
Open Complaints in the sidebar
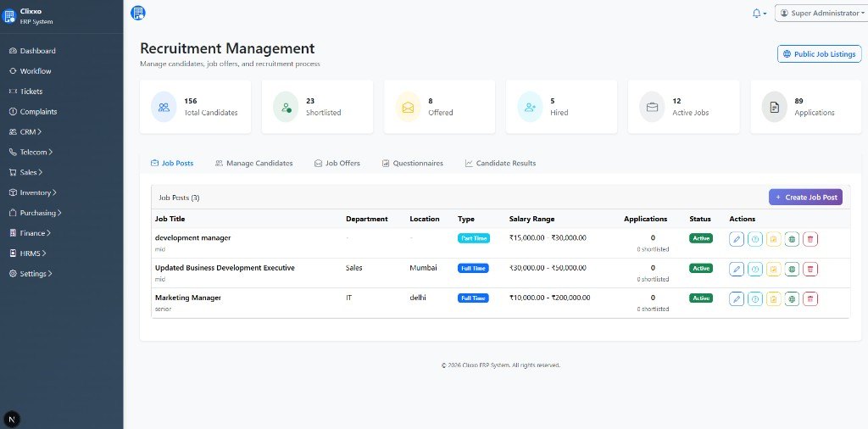(x=33, y=111)
